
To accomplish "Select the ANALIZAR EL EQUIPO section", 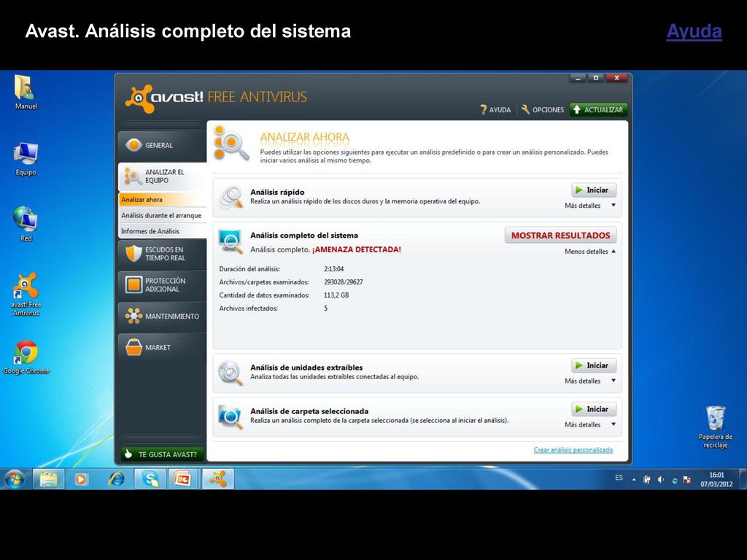I will pos(162,176).
